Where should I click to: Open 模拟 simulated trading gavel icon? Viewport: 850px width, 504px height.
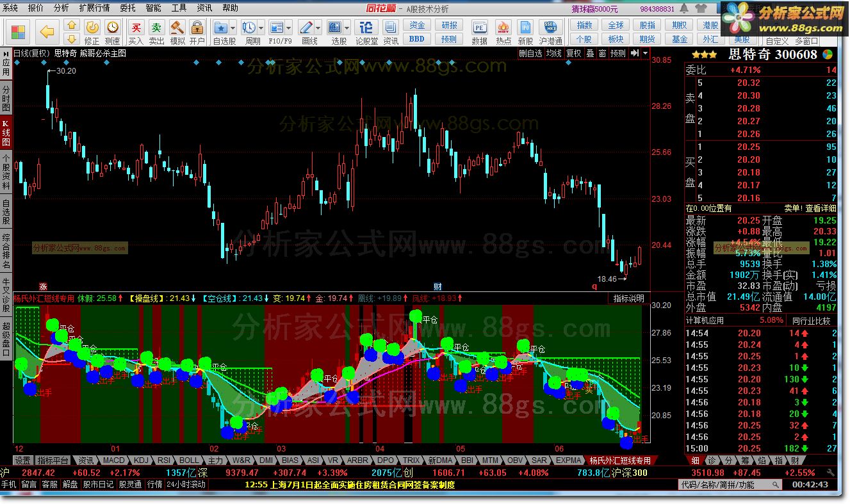177,28
